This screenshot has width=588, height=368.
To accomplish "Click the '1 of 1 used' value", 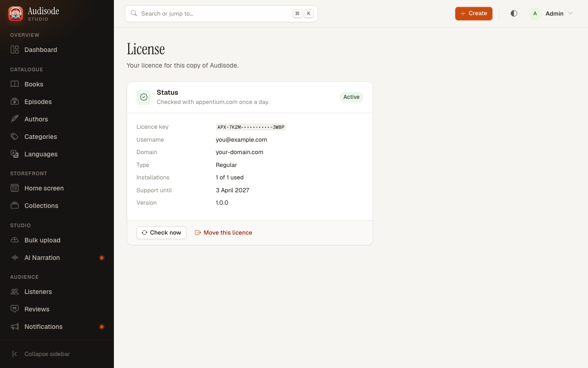I will [x=230, y=178].
